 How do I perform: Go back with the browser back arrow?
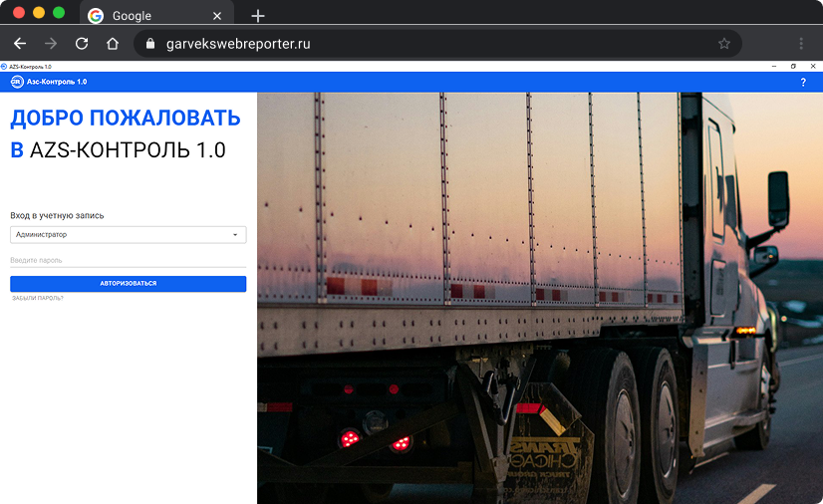(x=20, y=44)
